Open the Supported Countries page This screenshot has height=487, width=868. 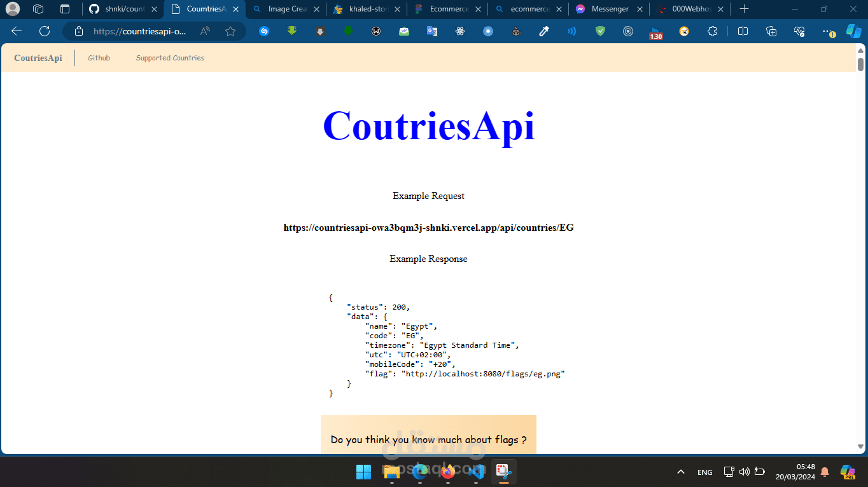coord(170,58)
